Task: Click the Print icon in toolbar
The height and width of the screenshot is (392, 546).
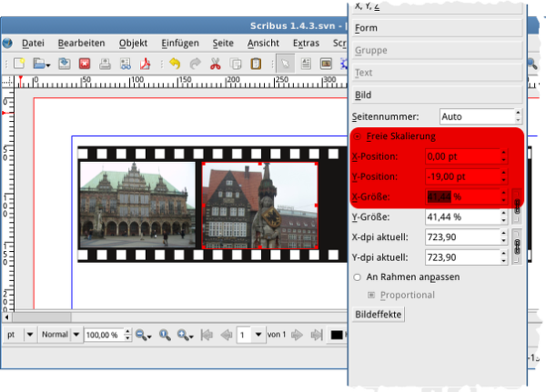Action: click(x=106, y=64)
